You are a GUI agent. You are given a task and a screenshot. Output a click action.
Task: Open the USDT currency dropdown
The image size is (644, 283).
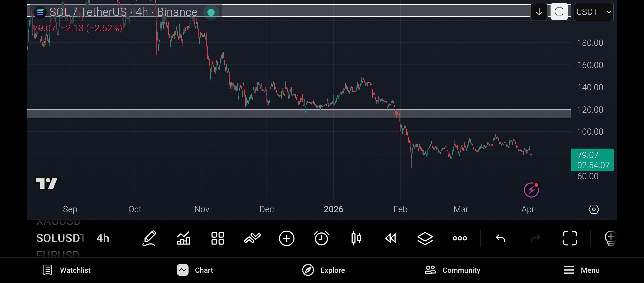(593, 12)
